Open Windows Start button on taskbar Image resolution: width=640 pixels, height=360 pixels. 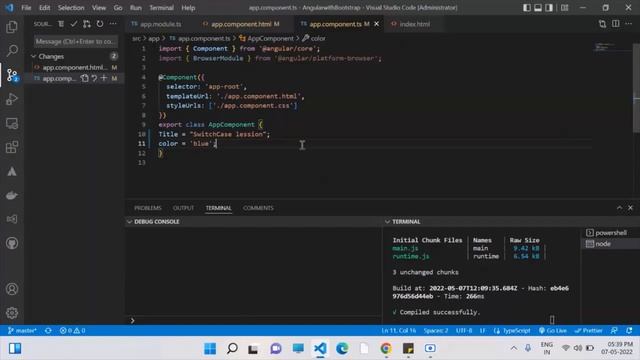[210, 348]
